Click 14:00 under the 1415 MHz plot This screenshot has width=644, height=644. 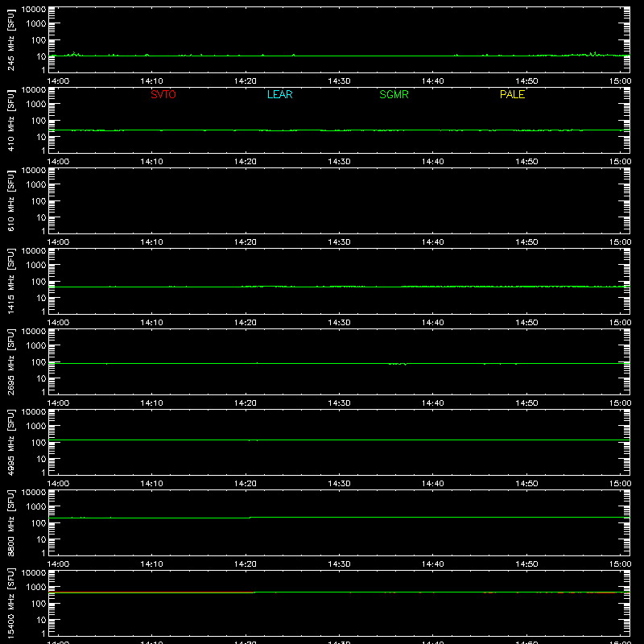(58, 323)
